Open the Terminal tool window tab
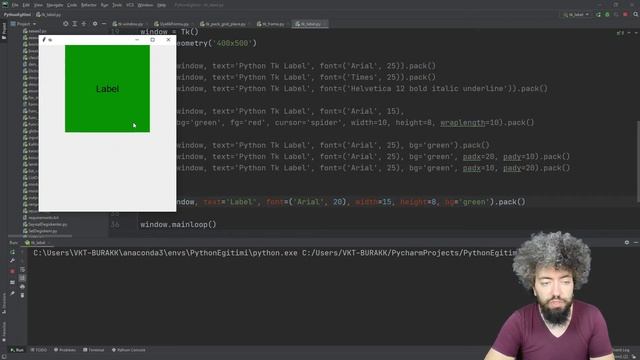Screen dimensions: 640x360 point(94,350)
